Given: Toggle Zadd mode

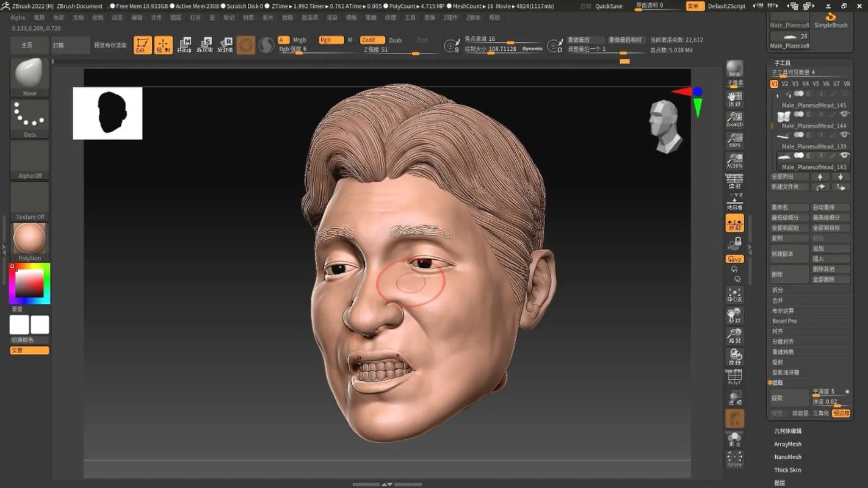Looking at the screenshot, I should pyautogui.click(x=372, y=40).
